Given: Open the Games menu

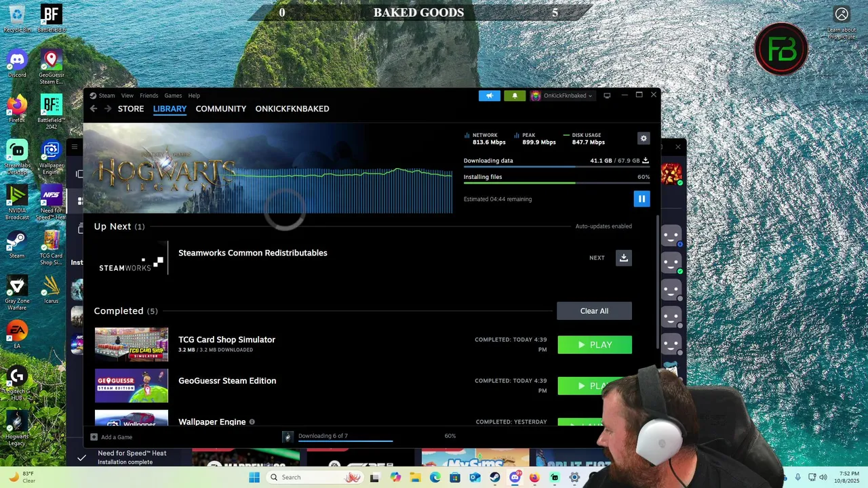Looking at the screenshot, I should [x=173, y=96].
